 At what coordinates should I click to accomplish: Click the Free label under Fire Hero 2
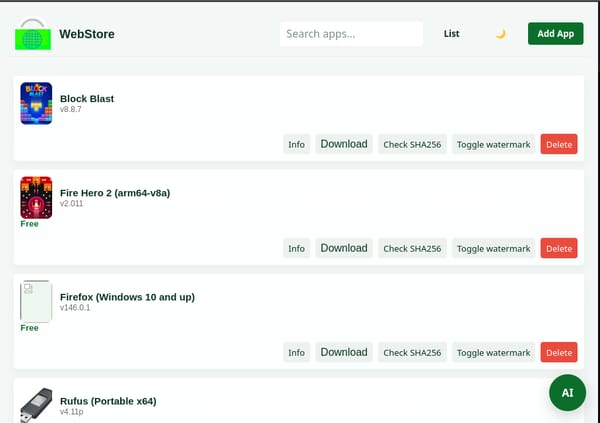[x=29, y=224]
